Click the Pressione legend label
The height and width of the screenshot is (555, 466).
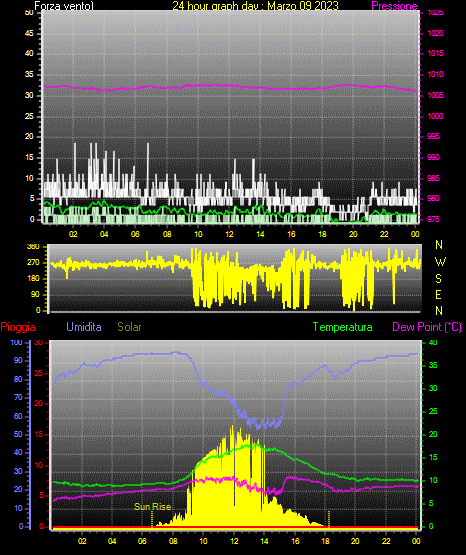(394, 6)
